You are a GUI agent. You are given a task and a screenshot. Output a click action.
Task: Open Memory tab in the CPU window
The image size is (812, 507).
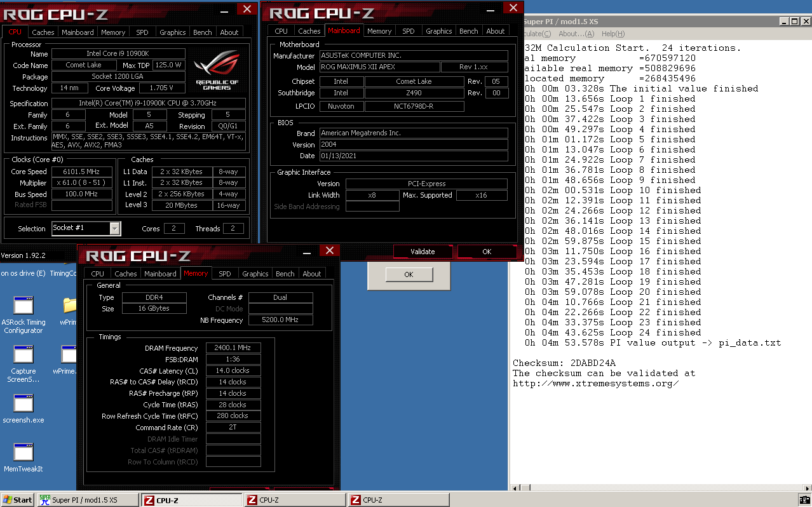coord(113,32)
